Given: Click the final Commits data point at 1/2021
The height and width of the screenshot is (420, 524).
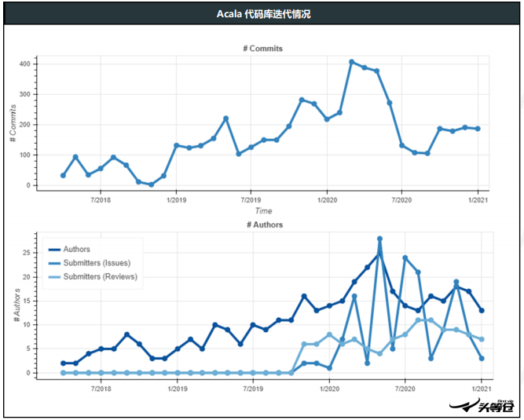Looking at the screenshot, I should [478, 129].
